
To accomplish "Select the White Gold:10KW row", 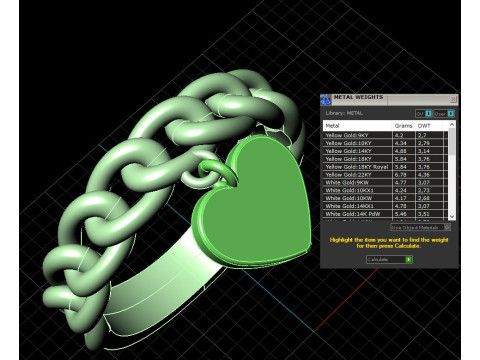I will click(385, 198).
